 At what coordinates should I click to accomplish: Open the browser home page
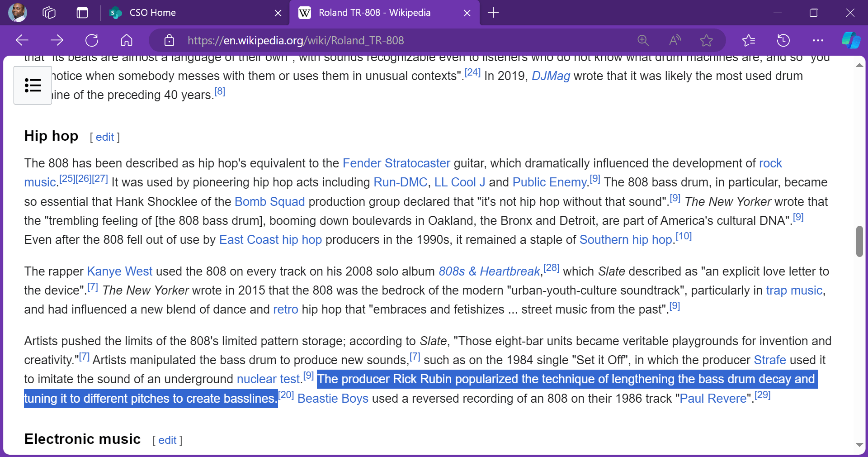[127, 40]
